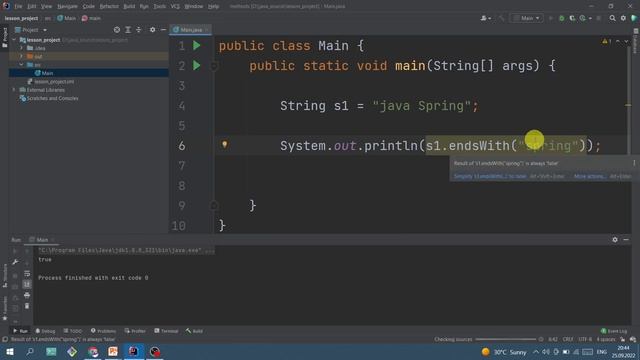Click the print icon in Run console sidebar
640x360 pixels.
pos(27,295)
